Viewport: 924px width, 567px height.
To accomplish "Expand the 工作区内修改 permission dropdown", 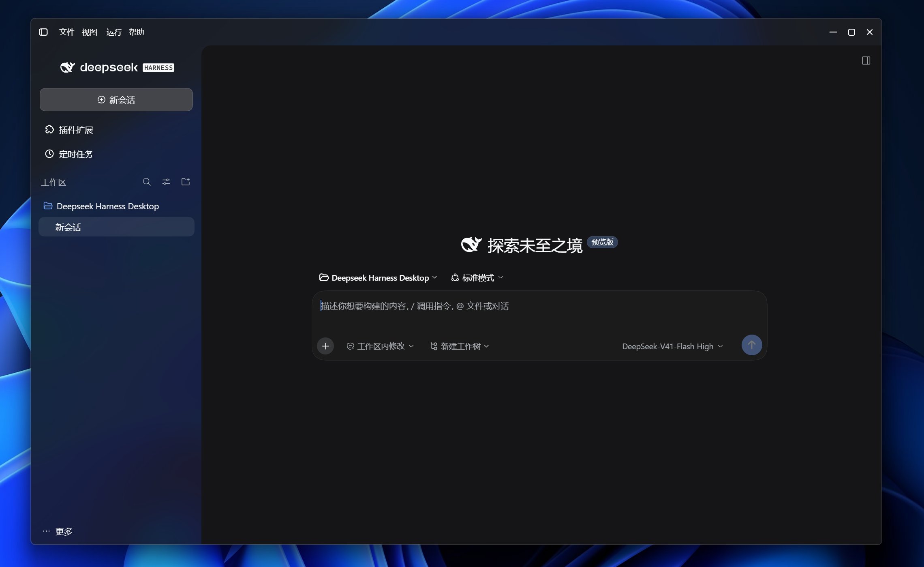I will coord(380,346).
